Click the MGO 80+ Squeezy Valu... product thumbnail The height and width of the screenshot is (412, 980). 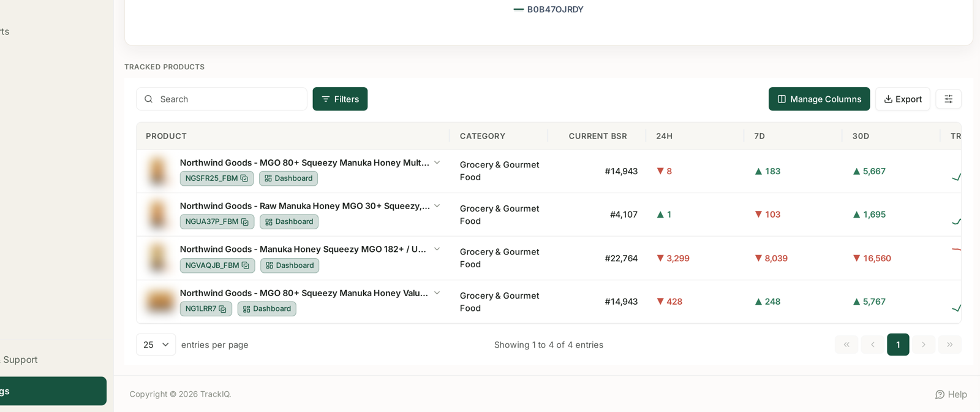[x=159, y=302]
